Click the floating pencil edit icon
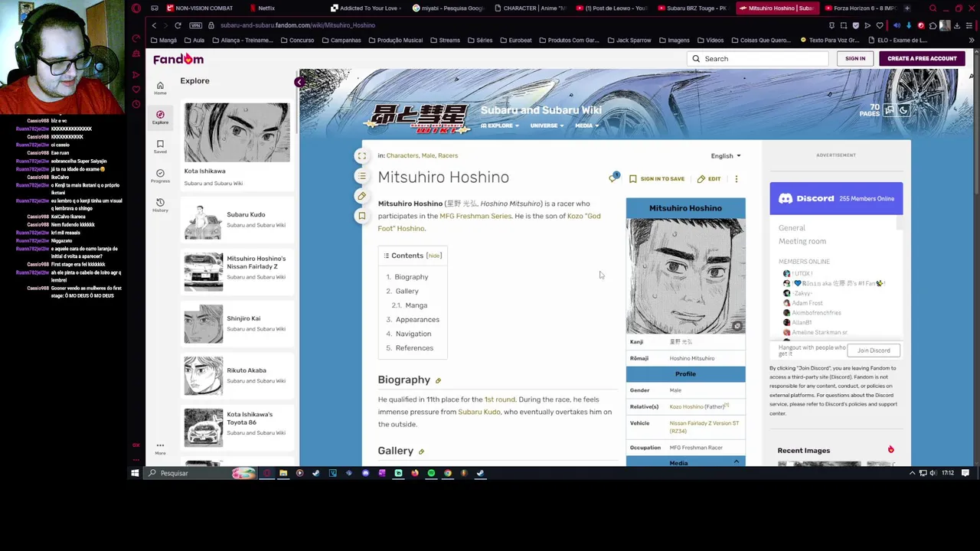 click(362, 196)
